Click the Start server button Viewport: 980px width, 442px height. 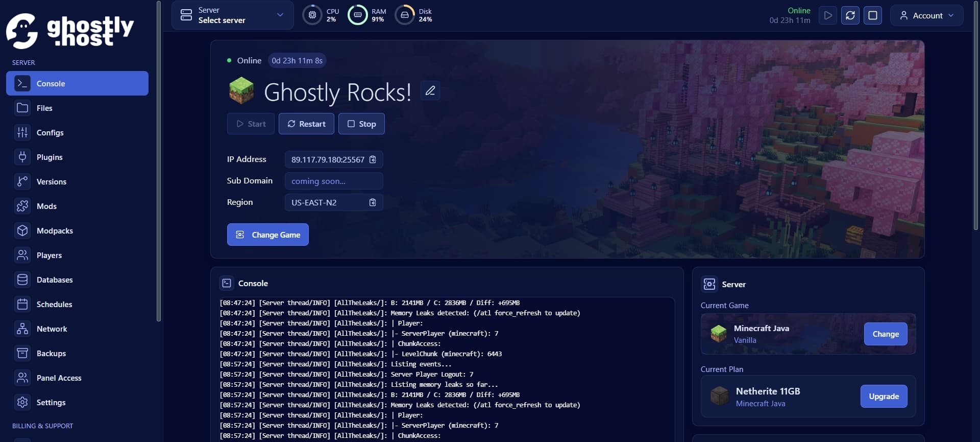pos(251,124)
